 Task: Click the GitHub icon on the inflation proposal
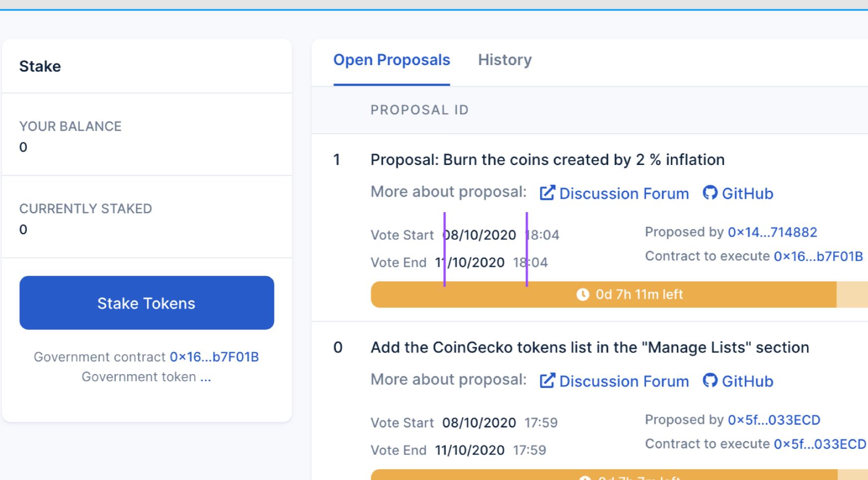point(711,193)
